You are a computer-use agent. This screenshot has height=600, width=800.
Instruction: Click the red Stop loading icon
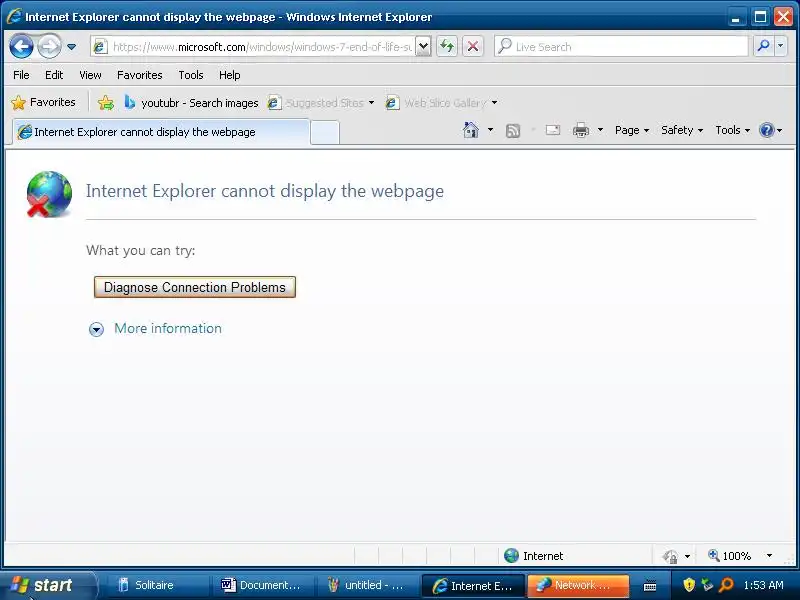(473, 47)
